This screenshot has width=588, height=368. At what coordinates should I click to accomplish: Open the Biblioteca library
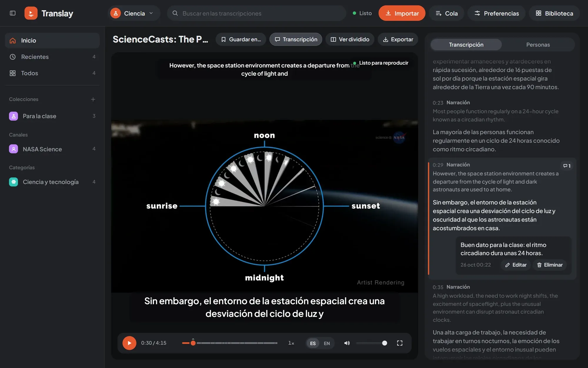[554, 13]
